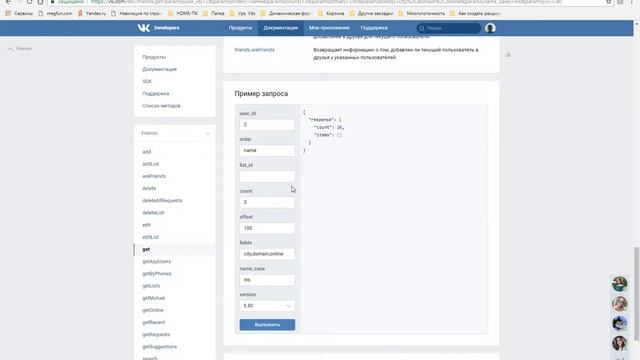The height and width of the screenshot is (360, 640).
Task: Open the getRecent method link
Action: click(x=153, y=322)
